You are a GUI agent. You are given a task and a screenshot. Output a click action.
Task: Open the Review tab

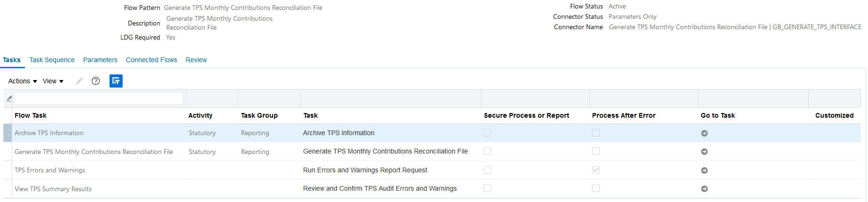(196, 60)
